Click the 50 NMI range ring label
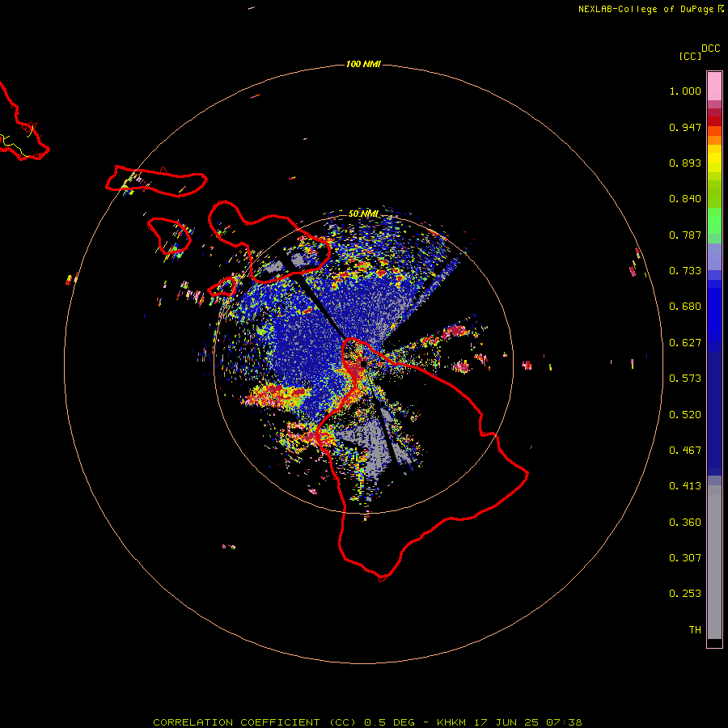 363,214
